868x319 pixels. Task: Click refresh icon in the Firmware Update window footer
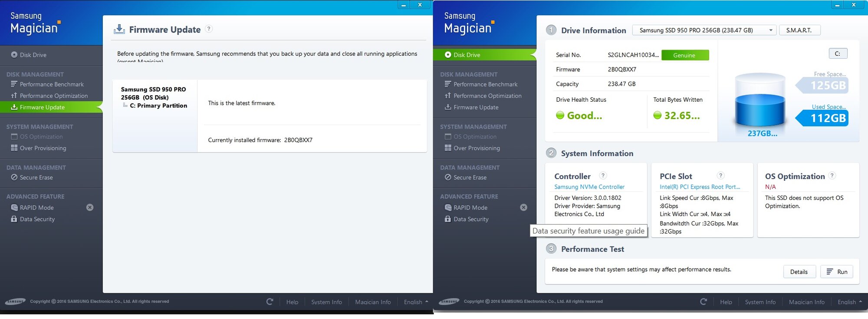click(270, 302)
